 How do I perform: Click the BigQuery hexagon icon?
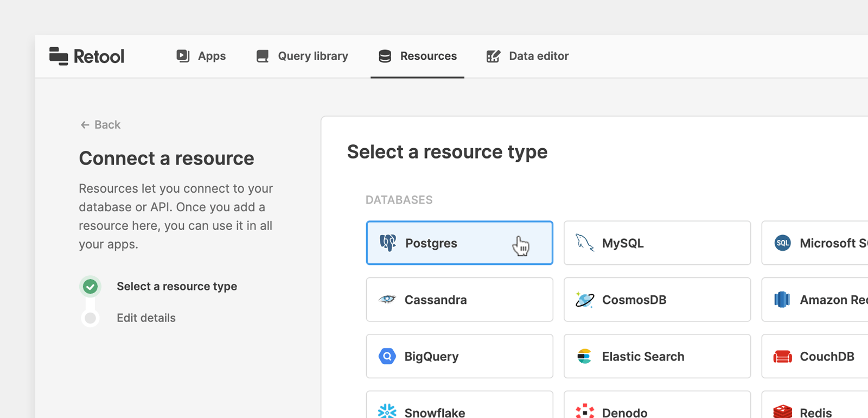tap(387, 356)
